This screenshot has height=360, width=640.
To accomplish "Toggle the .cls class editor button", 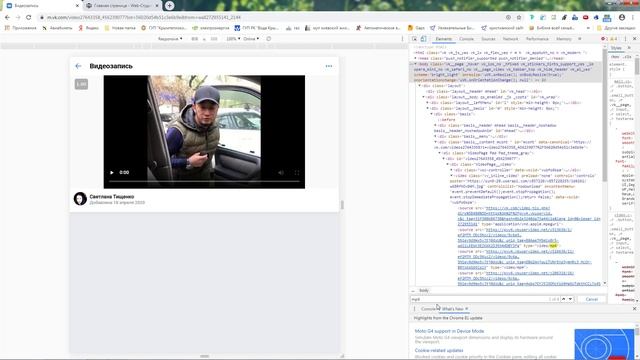I will point(627,57).
